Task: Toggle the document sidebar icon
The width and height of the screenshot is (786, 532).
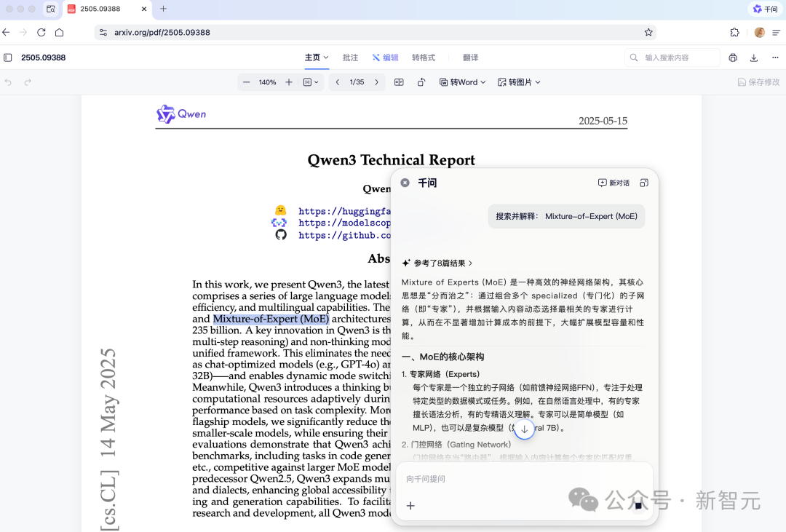Action: (7, 57)
